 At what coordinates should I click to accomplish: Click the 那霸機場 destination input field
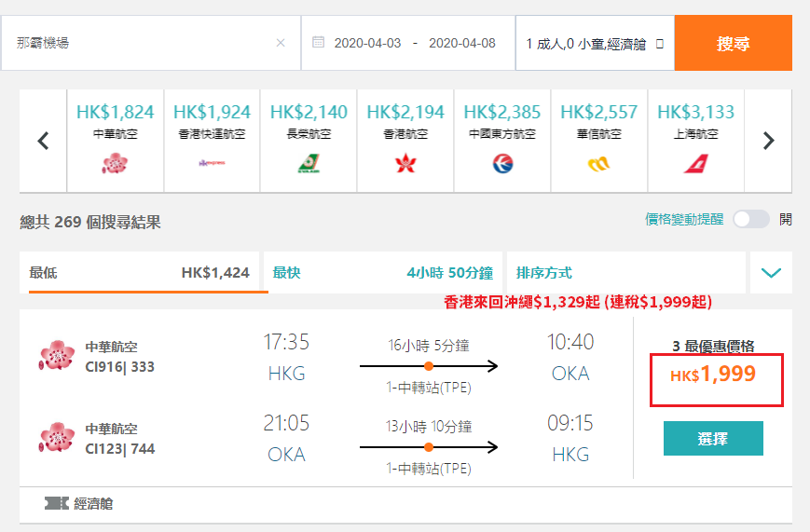(x=151, y=43)
